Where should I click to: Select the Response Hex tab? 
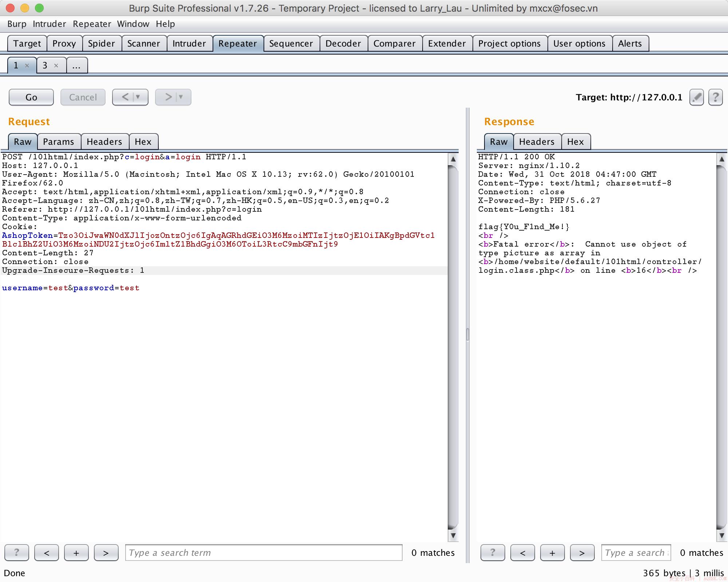coord(575,142)
